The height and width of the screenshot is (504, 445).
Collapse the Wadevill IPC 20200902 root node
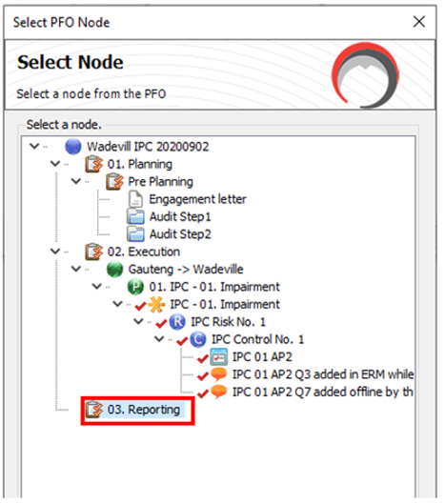coord(34,147)
